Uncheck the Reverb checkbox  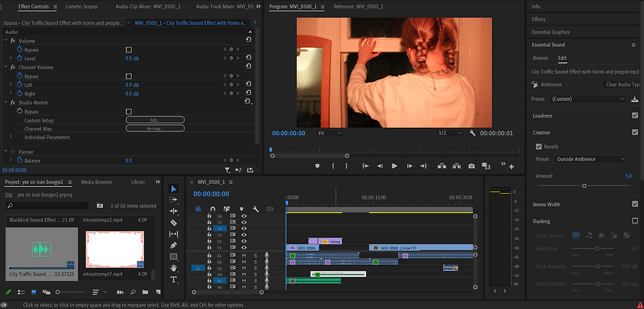tap(539, 146)
